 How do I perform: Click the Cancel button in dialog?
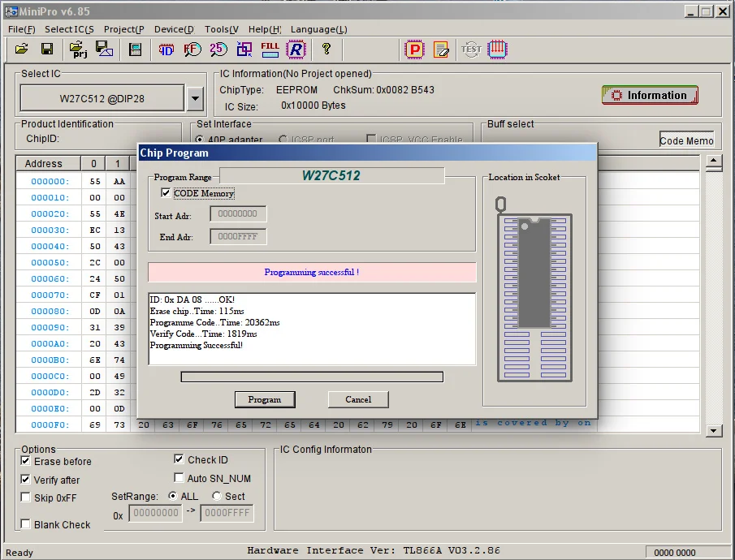358,399
